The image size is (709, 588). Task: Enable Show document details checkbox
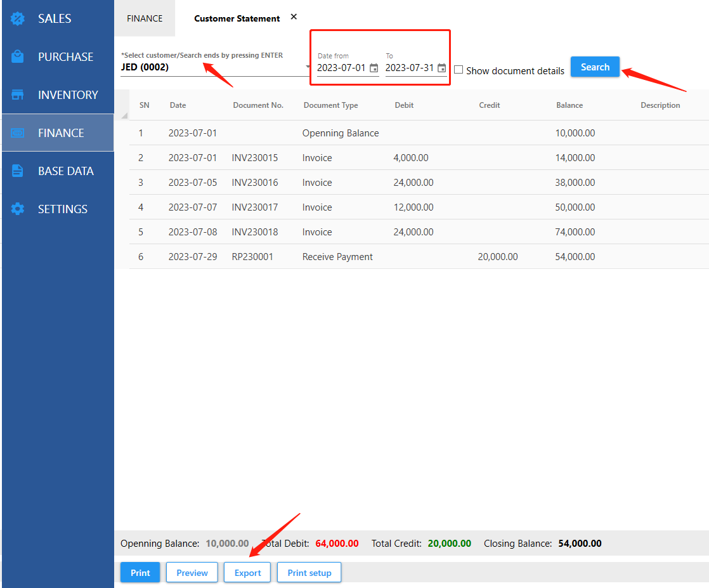pyautogui.click(x=459, y=70)
